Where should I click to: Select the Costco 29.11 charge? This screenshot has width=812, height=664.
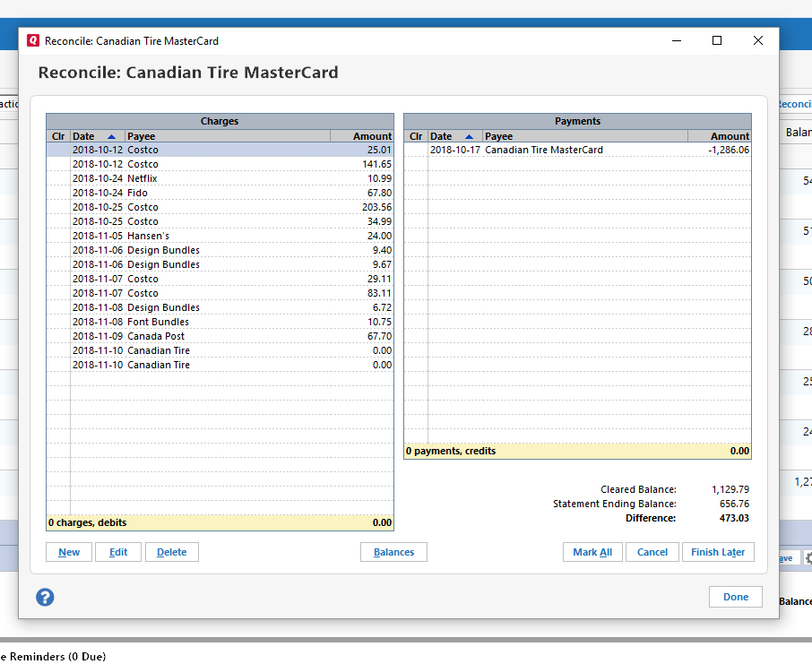220,279
